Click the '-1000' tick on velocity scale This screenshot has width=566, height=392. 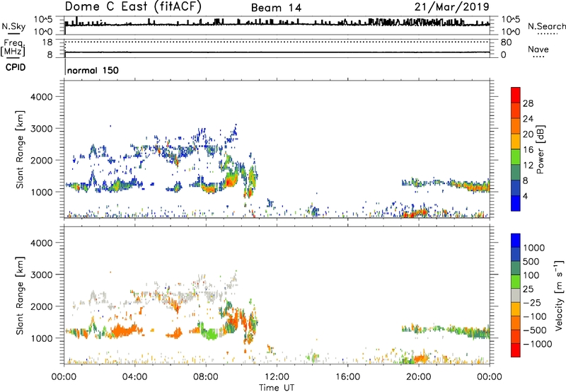coord(538,344)
